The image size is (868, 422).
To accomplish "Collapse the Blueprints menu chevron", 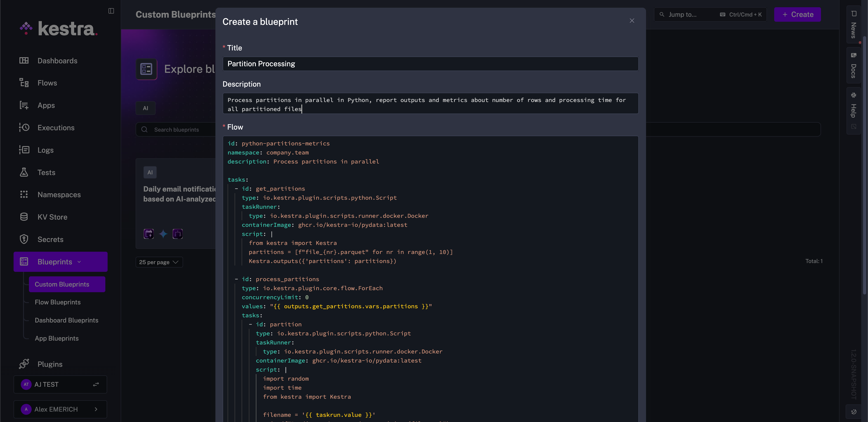I will pos(79,262).
